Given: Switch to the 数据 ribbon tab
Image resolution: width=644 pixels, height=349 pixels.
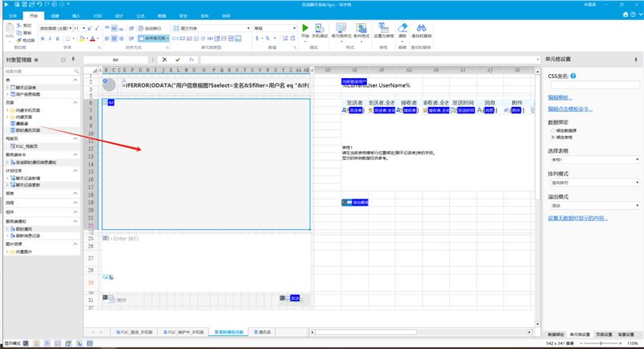Looking at the screenshot, I should pyautogui.click(x=162, y=16).
